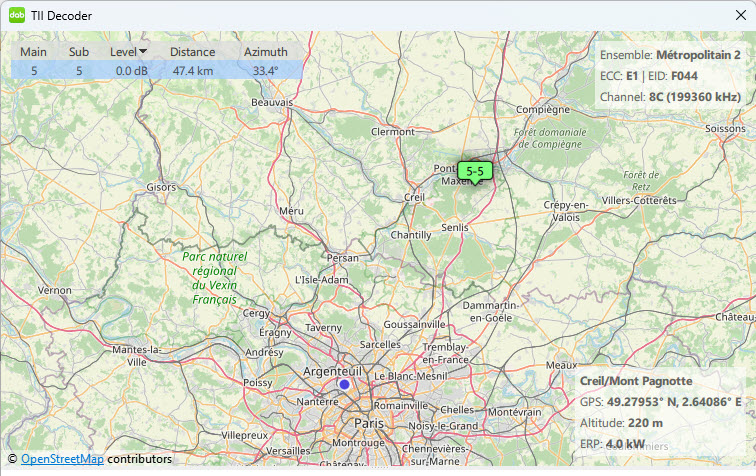Click the Compiègne label on map
This screenshot has width=756, height=476.
click(x=543, y=109)
